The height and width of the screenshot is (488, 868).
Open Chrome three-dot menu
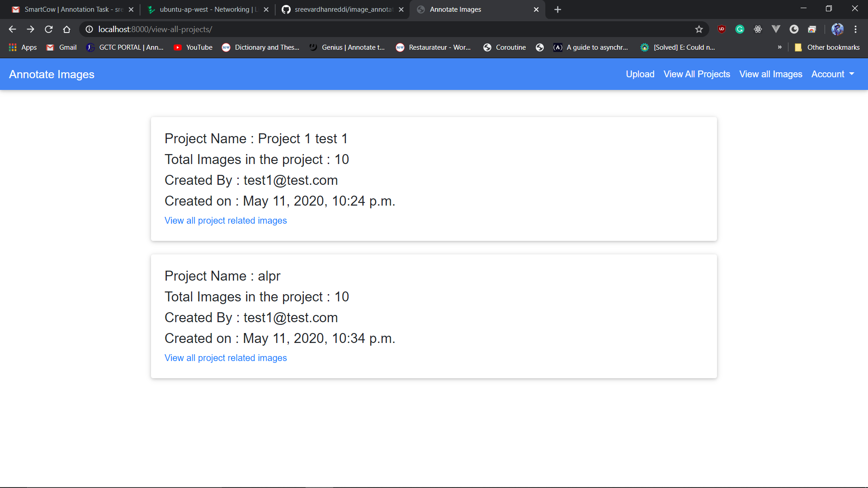pyautogui.click(x=855, y=29)
